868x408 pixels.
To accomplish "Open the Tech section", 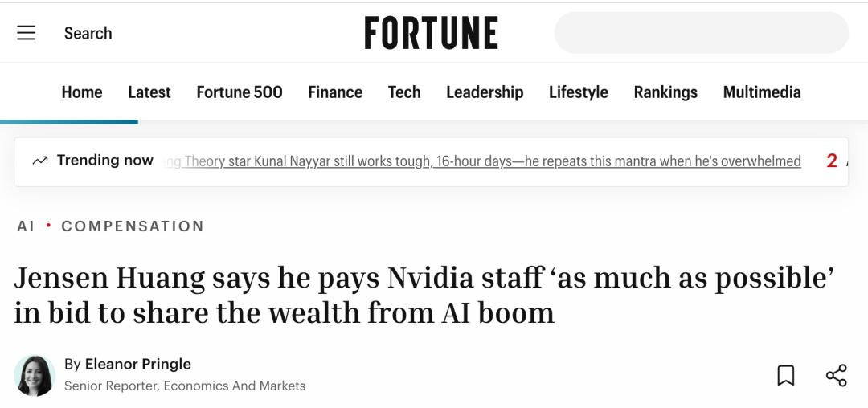I will pyautogui.click(x=404, y=92).
